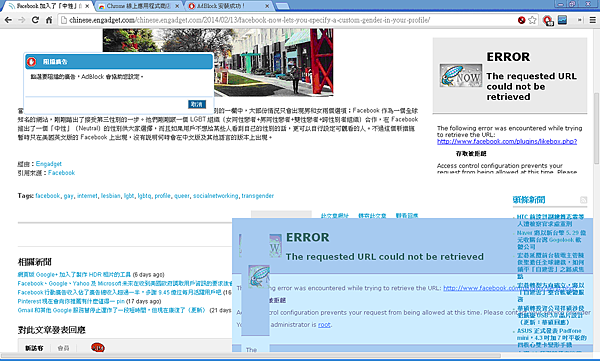Open the Facebook, Google, Yahoo and Microsoft news link

125,283
